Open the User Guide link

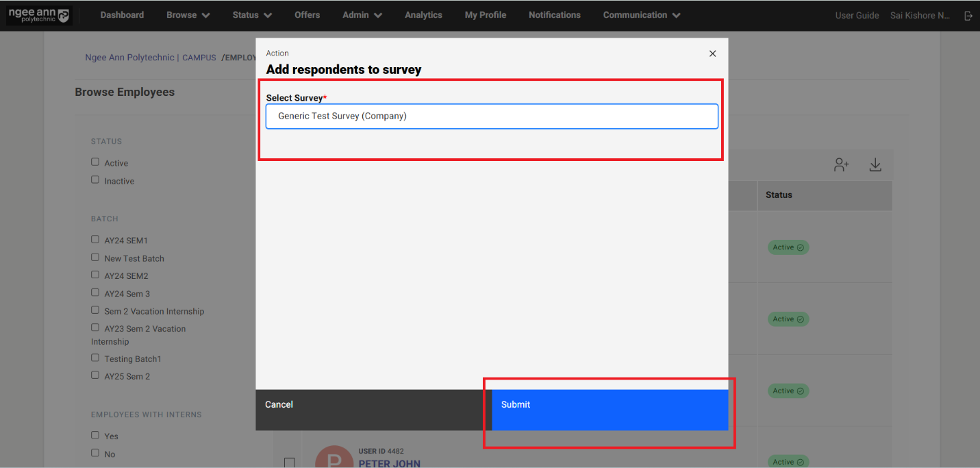pos(857,16)
